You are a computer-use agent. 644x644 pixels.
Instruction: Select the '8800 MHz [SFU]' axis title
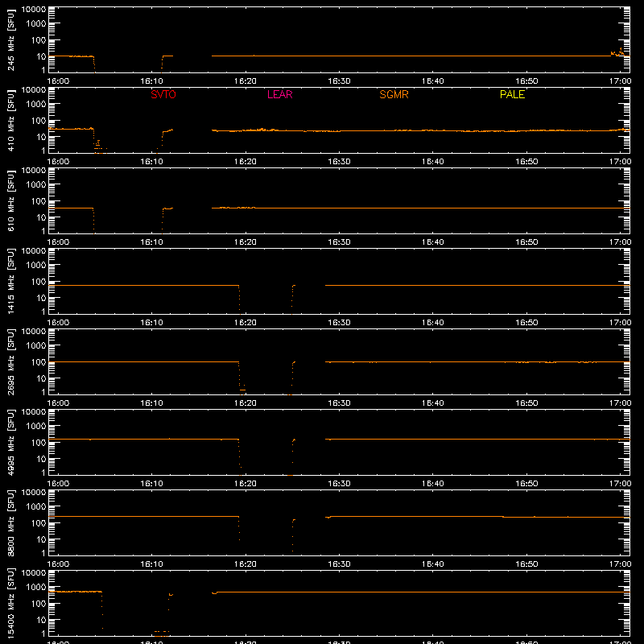tap(10, 522)
